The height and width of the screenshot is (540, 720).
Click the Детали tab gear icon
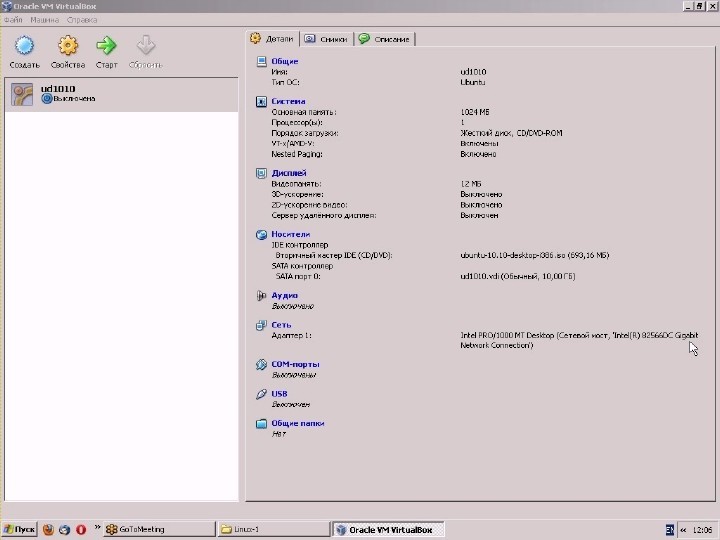255,38
